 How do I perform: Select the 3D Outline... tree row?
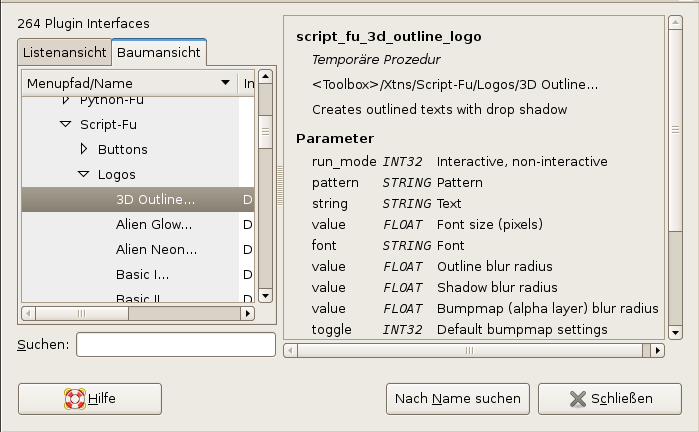[138, 199]
